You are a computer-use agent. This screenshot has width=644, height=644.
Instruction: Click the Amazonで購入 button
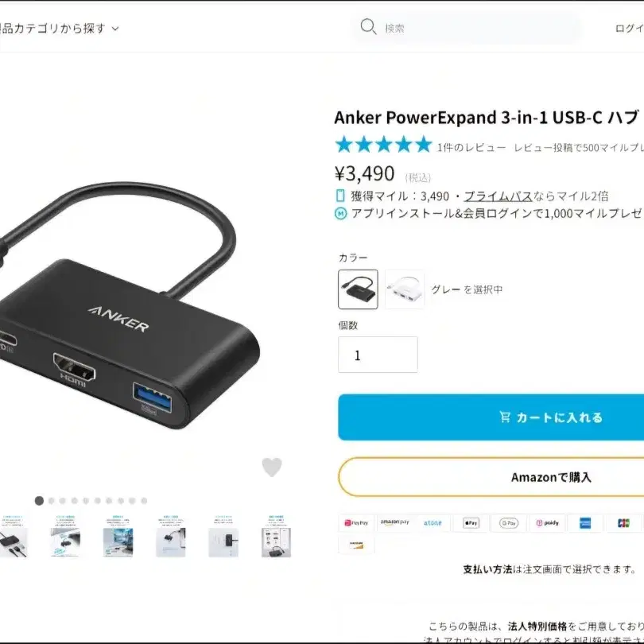pos(491,477)
